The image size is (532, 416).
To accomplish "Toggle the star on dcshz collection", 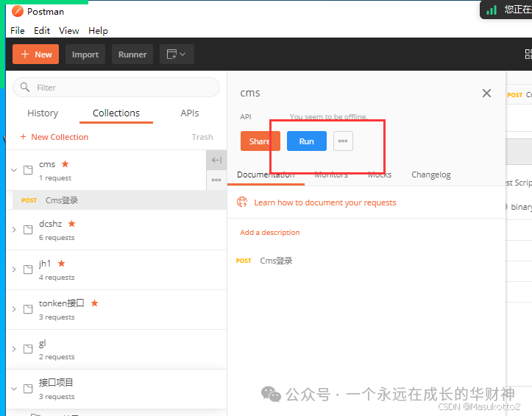I will [x=71, y=223].
